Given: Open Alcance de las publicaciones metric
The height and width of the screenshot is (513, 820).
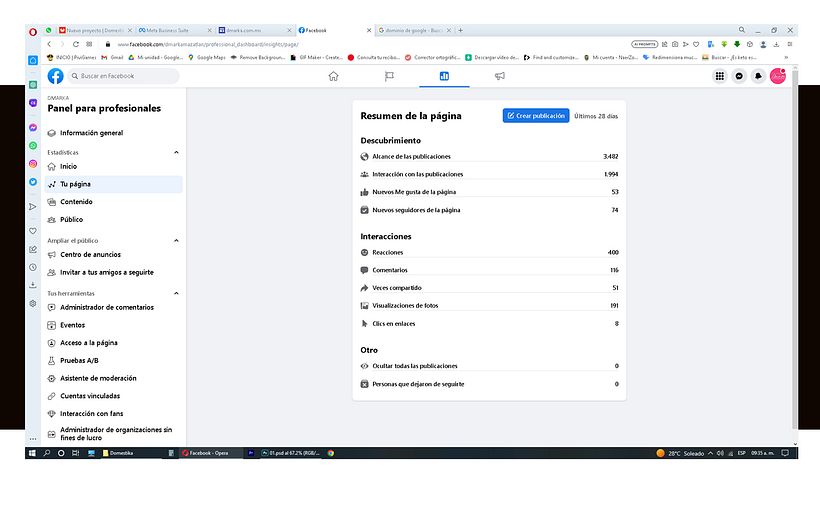Looking at the screenshot, I should [x=411, y=157].
